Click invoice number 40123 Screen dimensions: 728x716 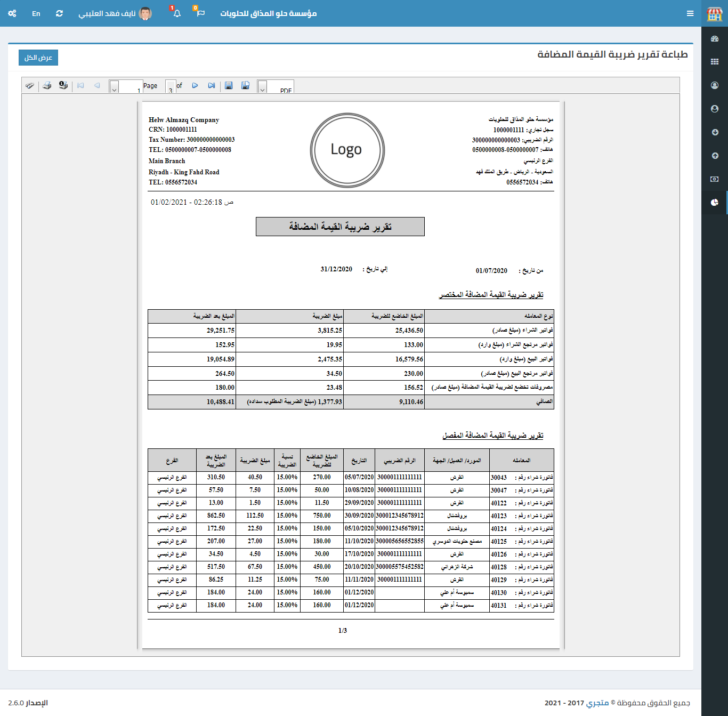pyautogui.click(x=499, y=516)
